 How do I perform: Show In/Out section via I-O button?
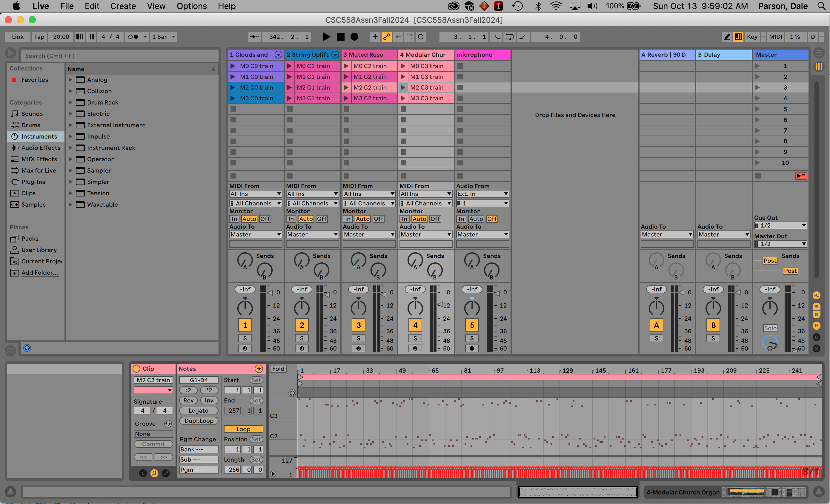pos(817,296)
